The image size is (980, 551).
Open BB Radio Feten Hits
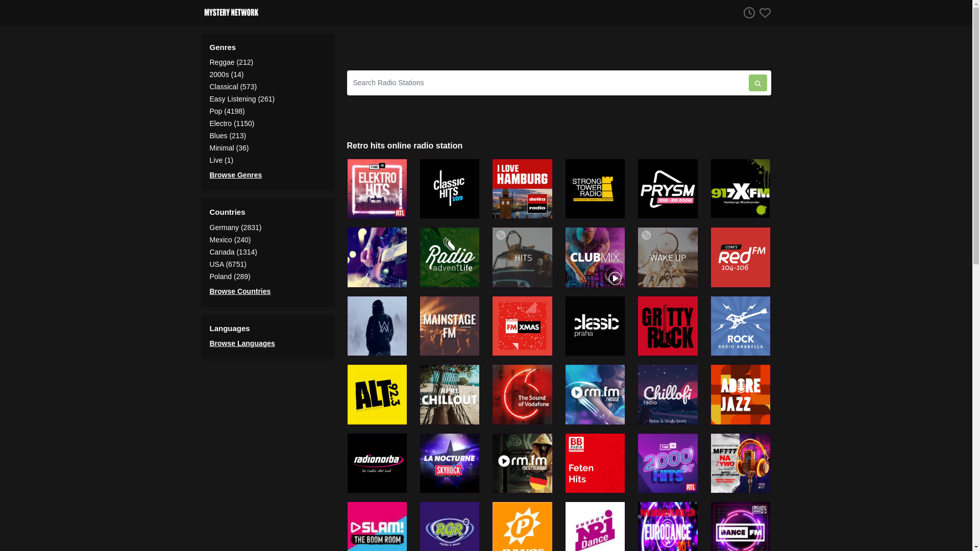click(x=595, y=463)
